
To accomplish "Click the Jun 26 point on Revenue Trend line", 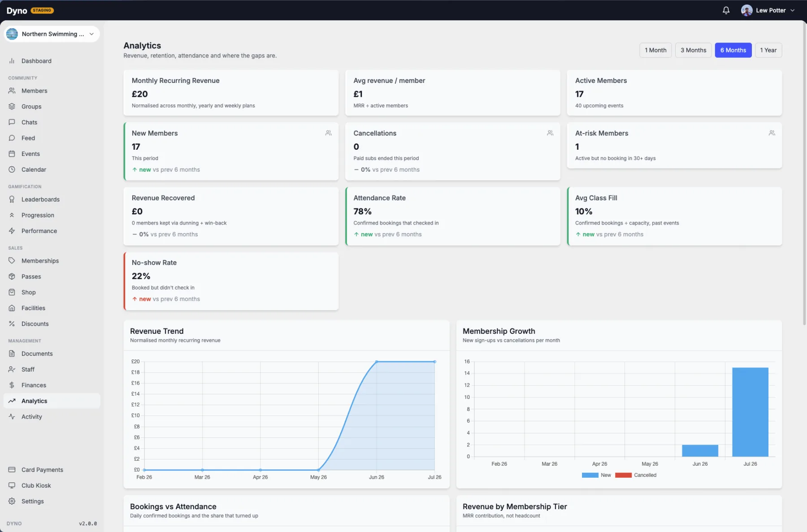I will pos(377,361).
